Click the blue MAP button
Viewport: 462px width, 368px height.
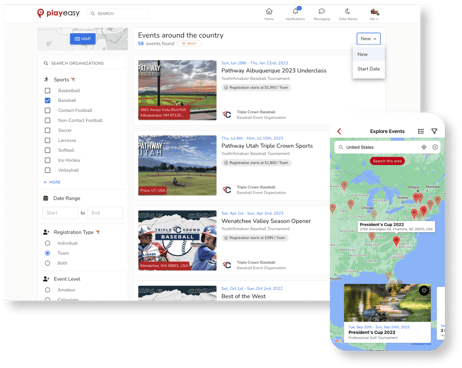tap(83, 39)
